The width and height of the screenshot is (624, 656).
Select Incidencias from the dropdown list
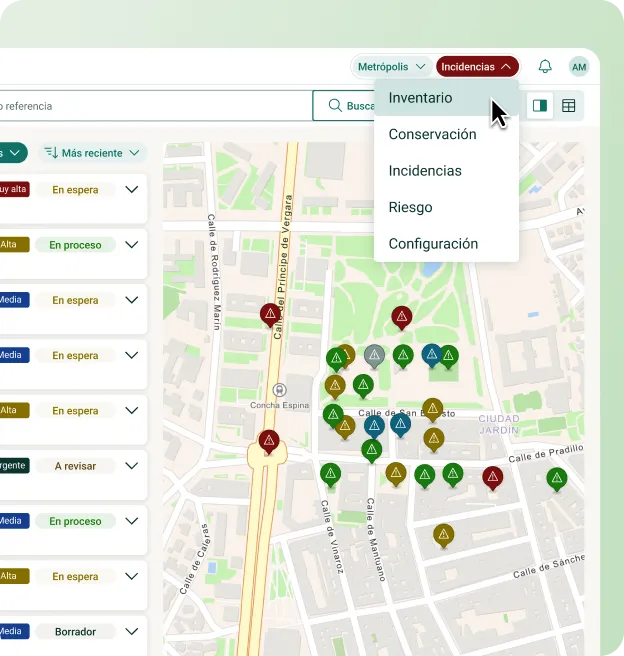[446, 171]
